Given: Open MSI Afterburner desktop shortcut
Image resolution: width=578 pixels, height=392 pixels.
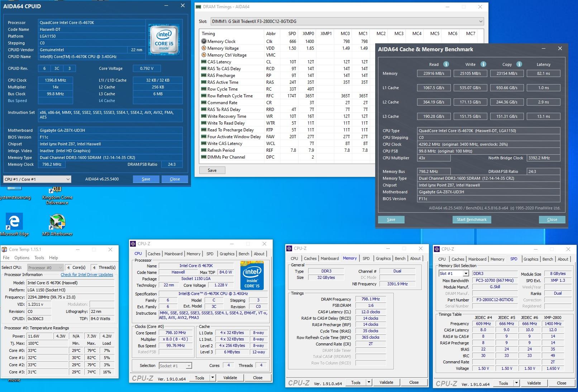Looking at the screenshot, I should pyautogui.click(x=57, y=225).
